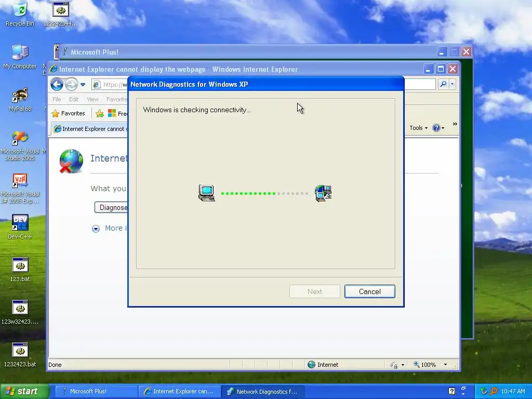The image size is (532, 399).
Task: Open Microsoft Visual J# 2005 Express shortcut
Action: [20, 189]
